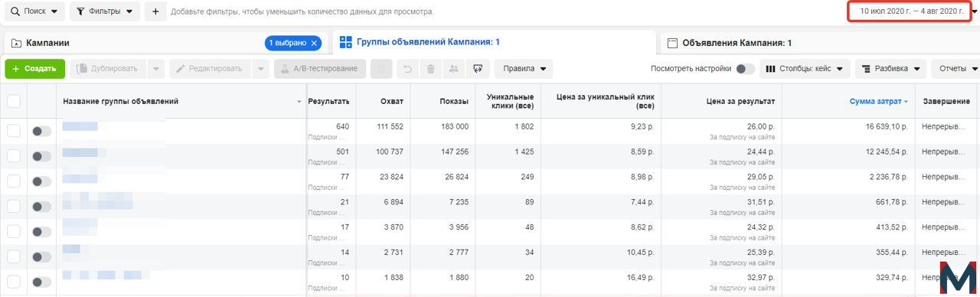980x297 pixels.
Task: Click the cost per click 7,44 р.
Action: (641, 202)
